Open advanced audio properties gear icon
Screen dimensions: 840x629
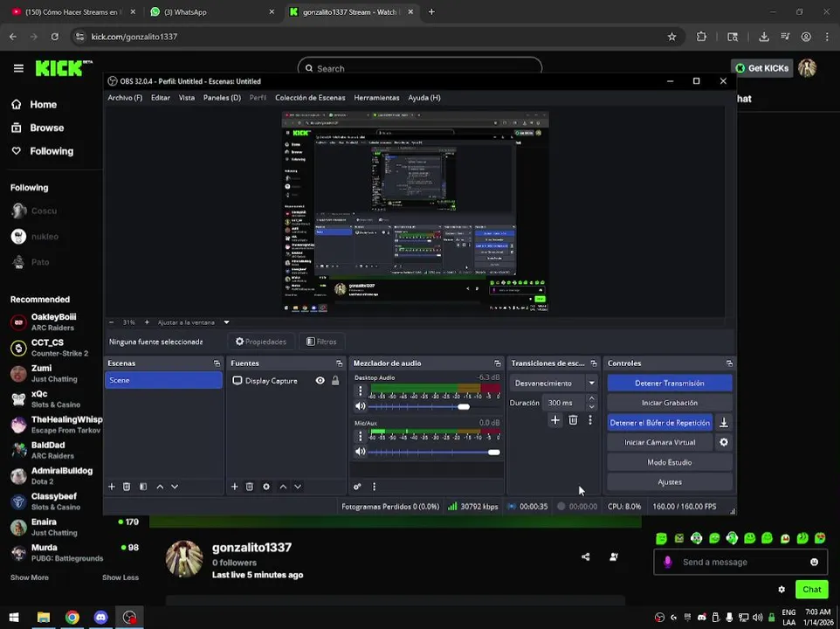[357, 487]
